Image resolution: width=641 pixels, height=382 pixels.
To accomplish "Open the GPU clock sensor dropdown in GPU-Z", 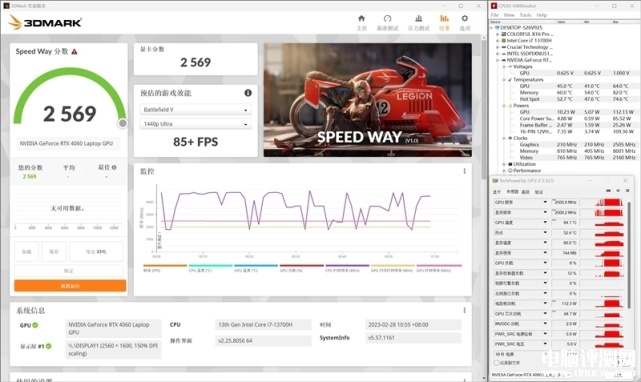I will [545, 202].
